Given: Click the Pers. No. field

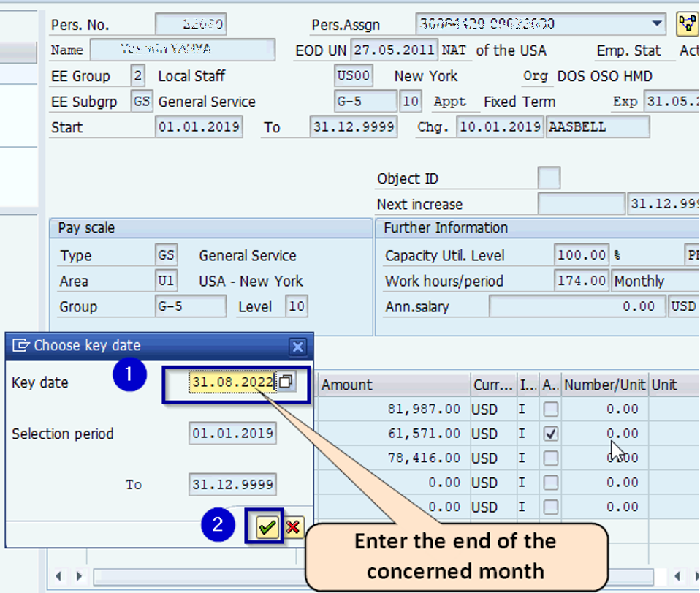Looking at the screenshot, I should (189, 23).
